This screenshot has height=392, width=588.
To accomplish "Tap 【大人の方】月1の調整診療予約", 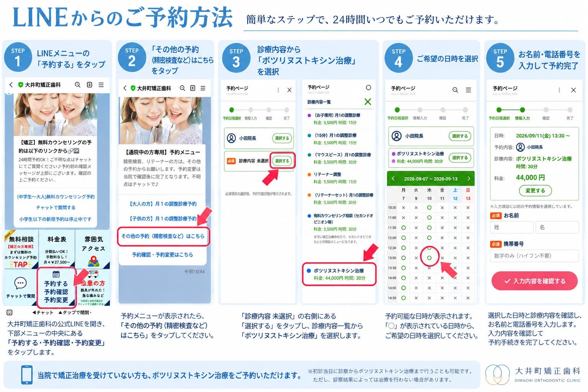I will [x=163, y=204].
